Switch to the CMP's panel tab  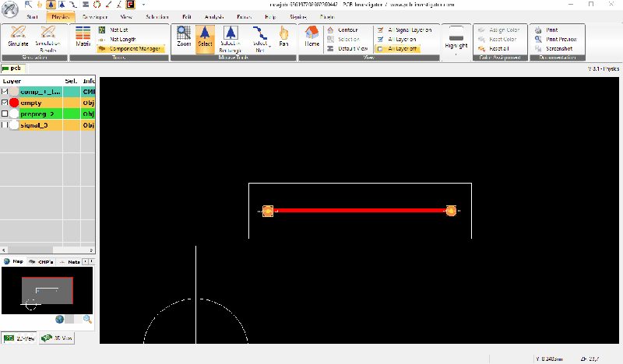[40, 261]
